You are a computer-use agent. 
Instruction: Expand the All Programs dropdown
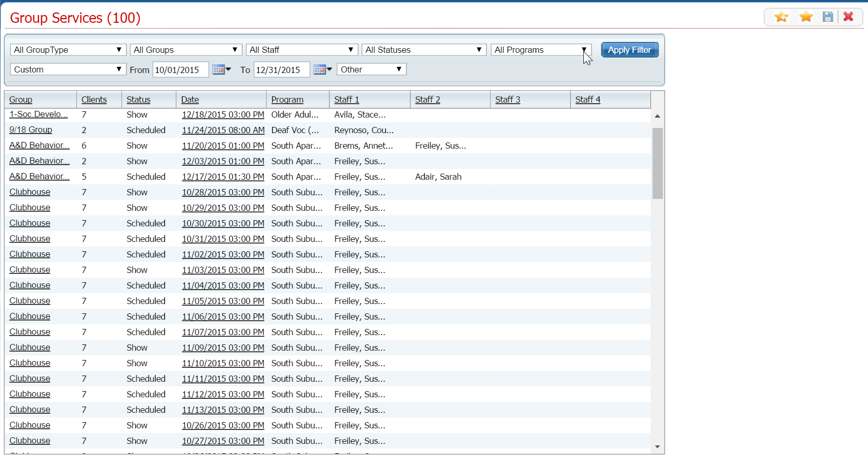click(541, 50)
